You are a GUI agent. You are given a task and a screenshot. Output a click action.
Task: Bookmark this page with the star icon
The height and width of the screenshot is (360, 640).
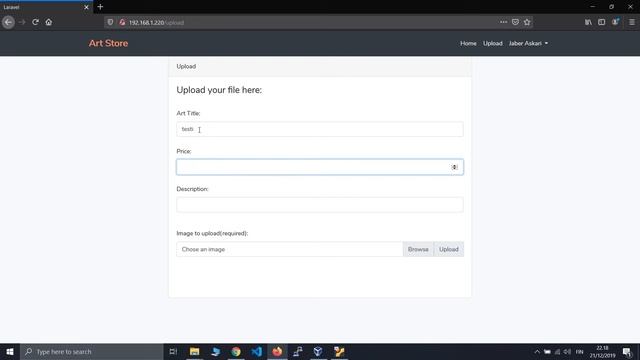click(527, 22)
